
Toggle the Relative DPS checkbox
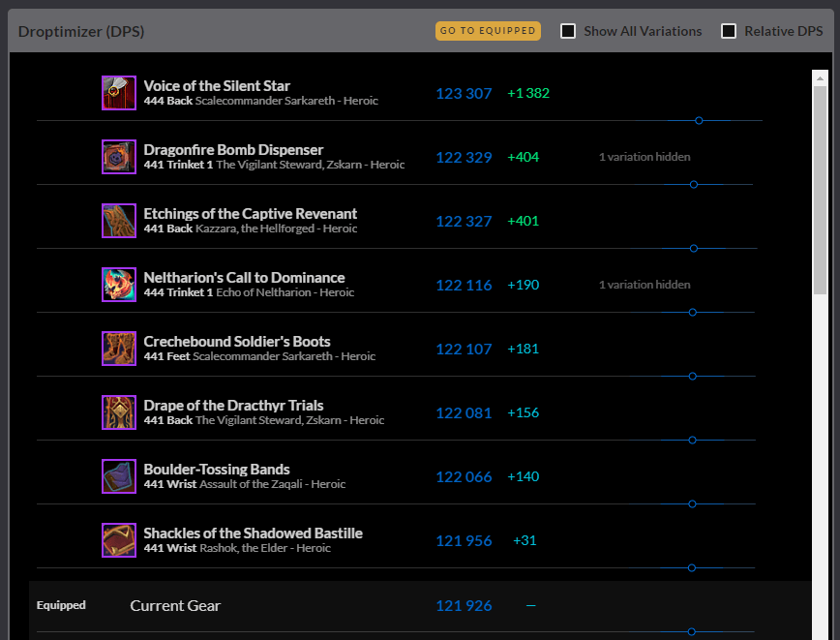(729, 31)
